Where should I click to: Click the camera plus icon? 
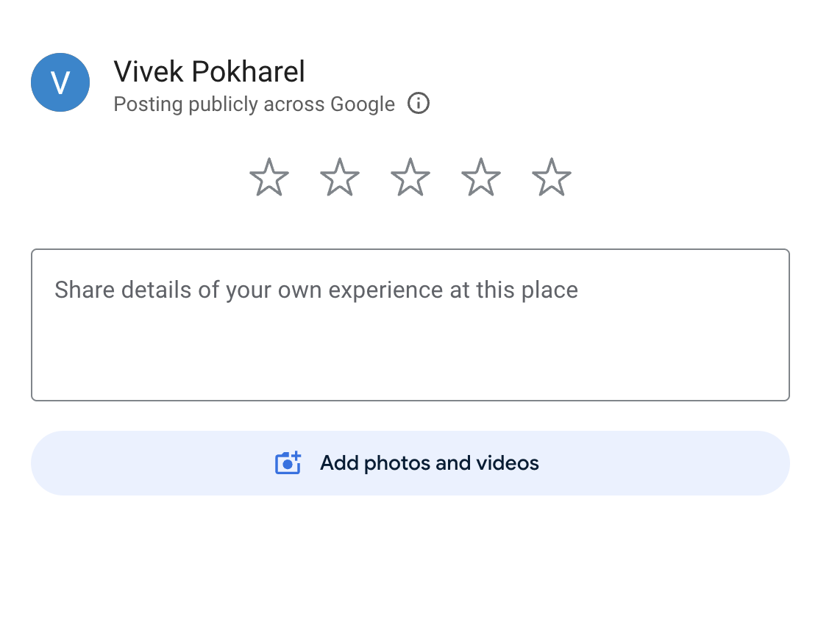(288, 463)
